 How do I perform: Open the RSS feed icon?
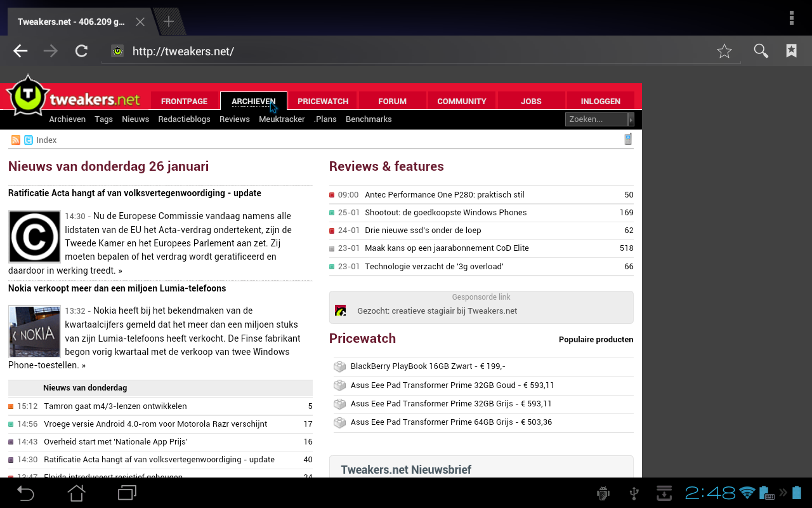[x=16, y=140]
